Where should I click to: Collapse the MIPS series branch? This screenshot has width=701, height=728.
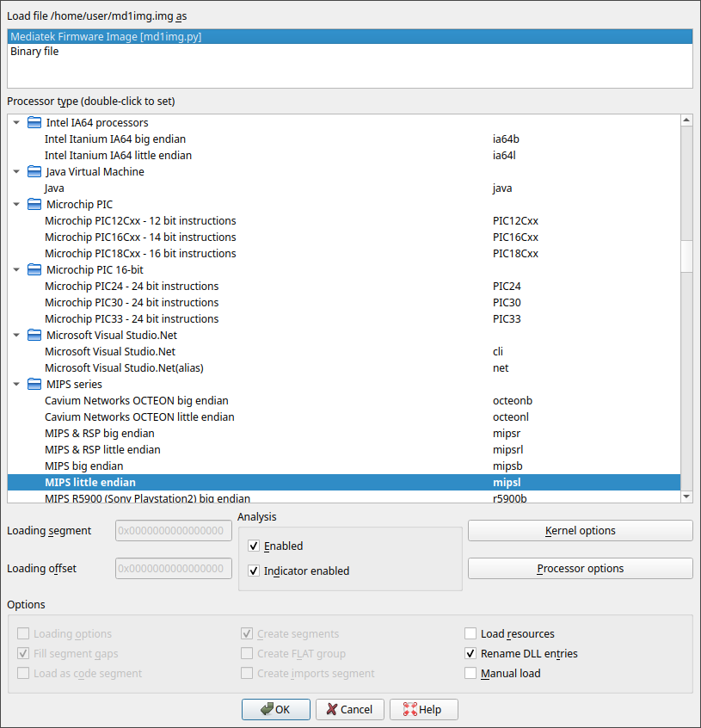[16, 384]
